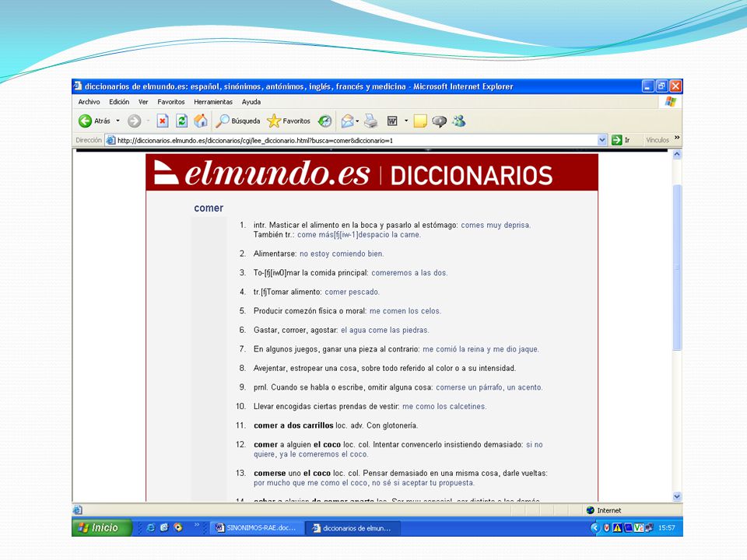The height and width of the screenshot is (560, 747).
Task: Expand the Word edit dropdown arrow
Action: [406, 121]
